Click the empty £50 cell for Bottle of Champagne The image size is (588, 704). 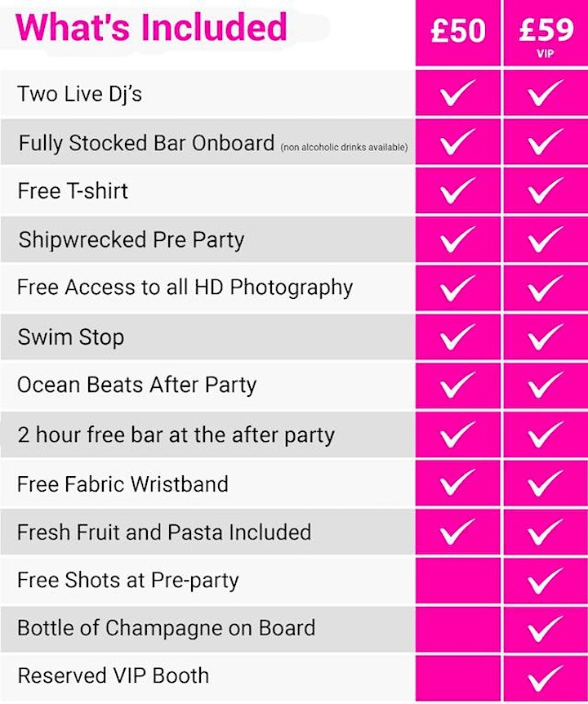458,629
